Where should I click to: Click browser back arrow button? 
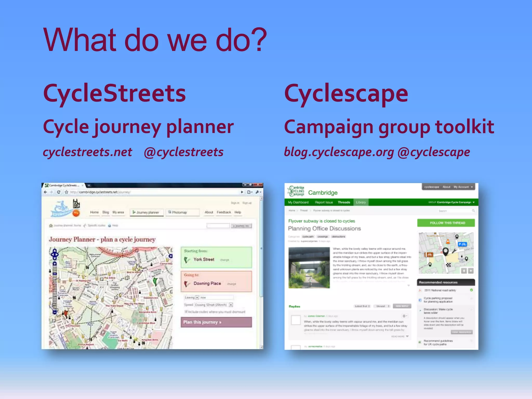46,192
